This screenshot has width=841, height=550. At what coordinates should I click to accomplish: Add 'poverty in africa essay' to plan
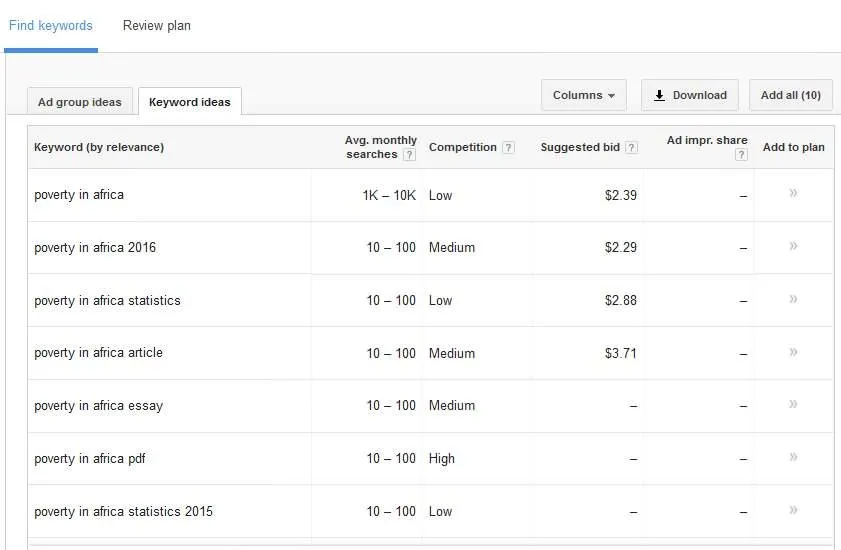[793, 404]
